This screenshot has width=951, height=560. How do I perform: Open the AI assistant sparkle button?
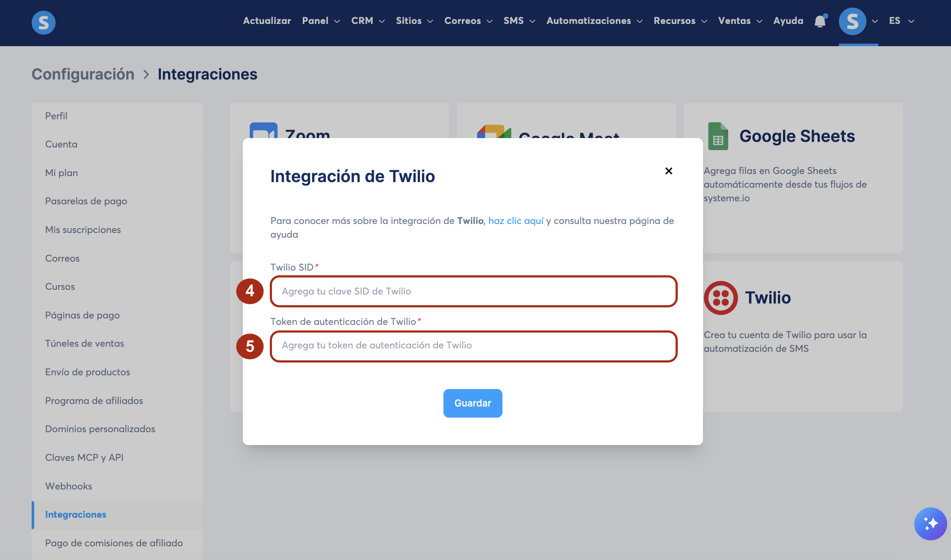930,524
